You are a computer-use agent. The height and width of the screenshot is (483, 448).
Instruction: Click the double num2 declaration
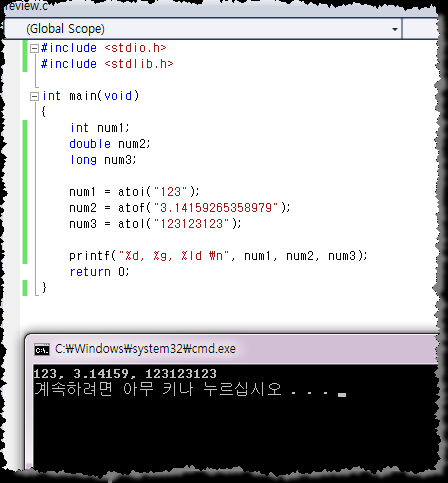pos(110,144)
